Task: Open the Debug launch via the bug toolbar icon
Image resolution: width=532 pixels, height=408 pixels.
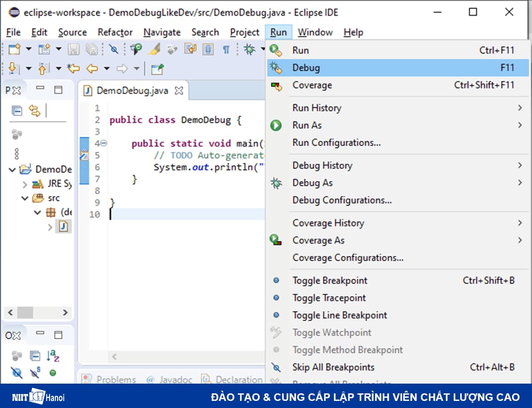Action: pyautogui.click(x=250, y=49)
